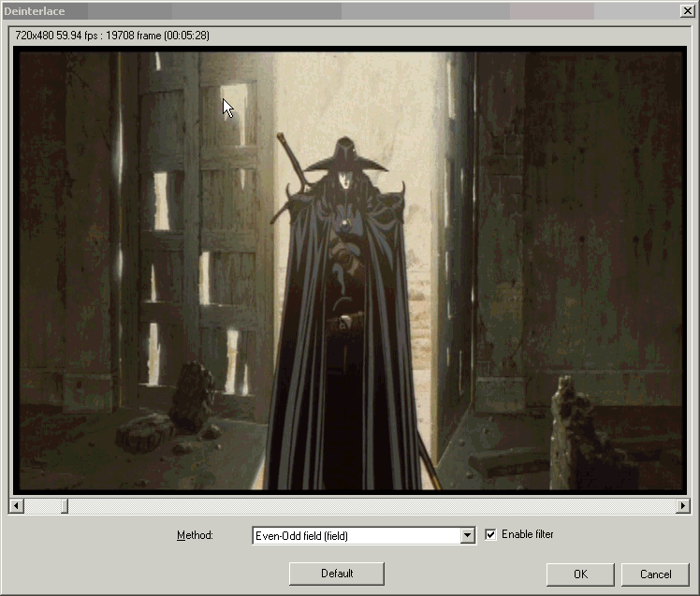This screenshot has width=700, height=596.
Task: Click the Default button
Action: pyautogui.click(x=337, y=574)
